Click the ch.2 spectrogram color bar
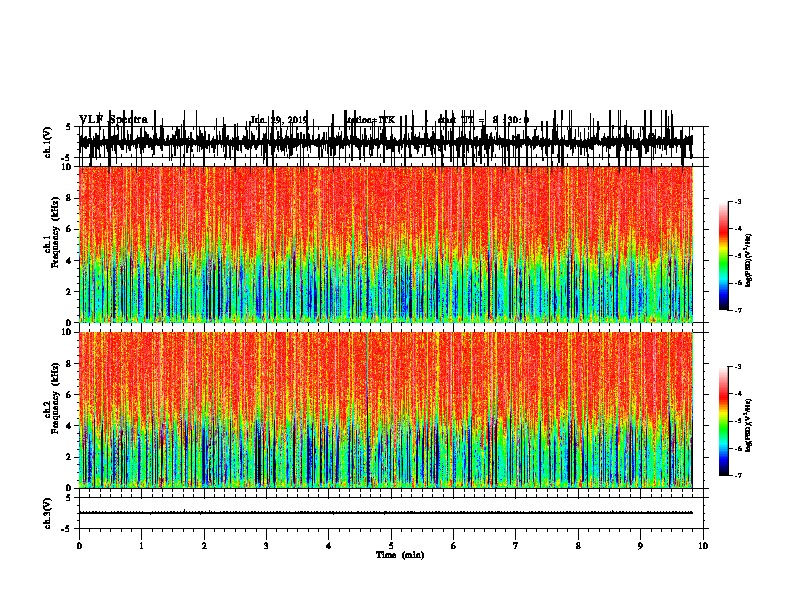This screenshot has height=612, width=792. [724, 421]
